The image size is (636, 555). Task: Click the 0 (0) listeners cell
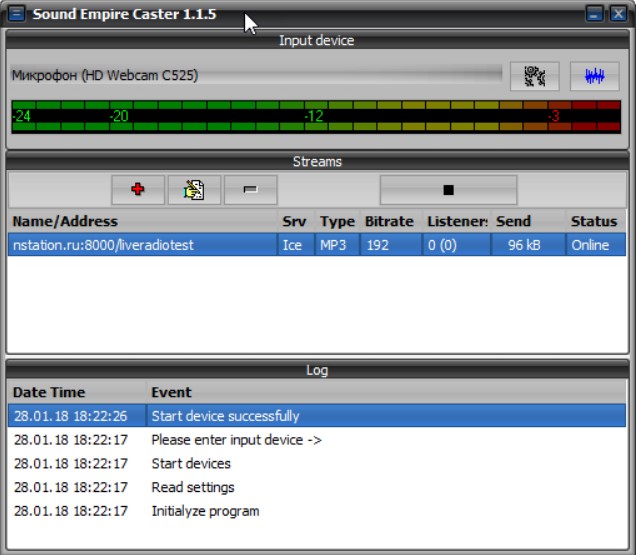pos(457,245)
